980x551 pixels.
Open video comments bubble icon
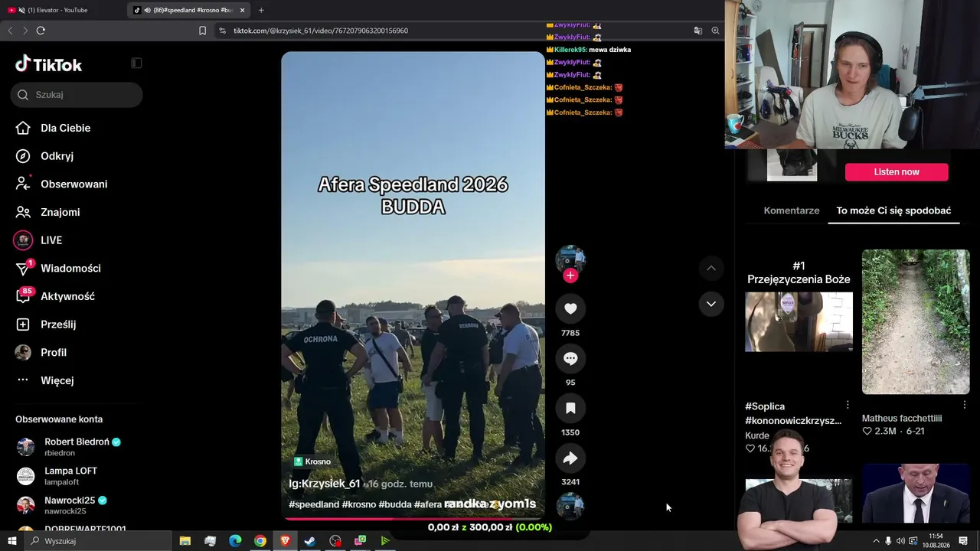tap(570, 358)
